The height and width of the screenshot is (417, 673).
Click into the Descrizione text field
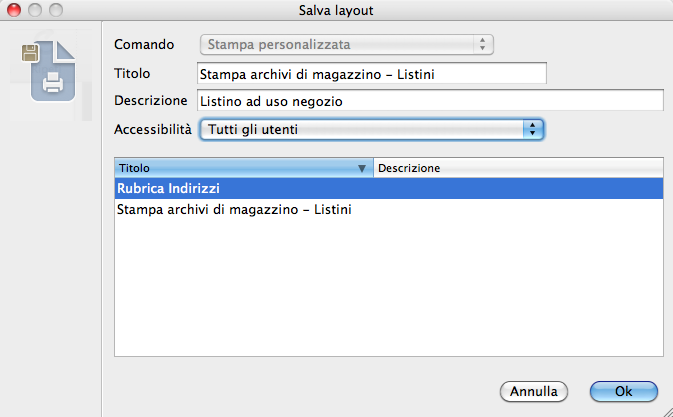coord(430,101)
